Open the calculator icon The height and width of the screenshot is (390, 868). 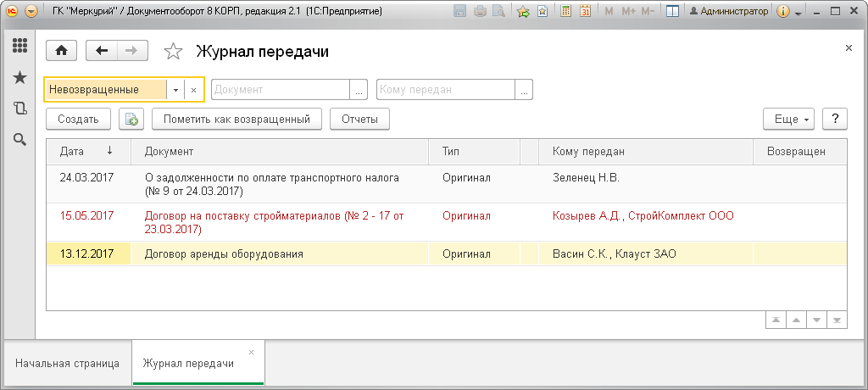[x=565, y=10]
